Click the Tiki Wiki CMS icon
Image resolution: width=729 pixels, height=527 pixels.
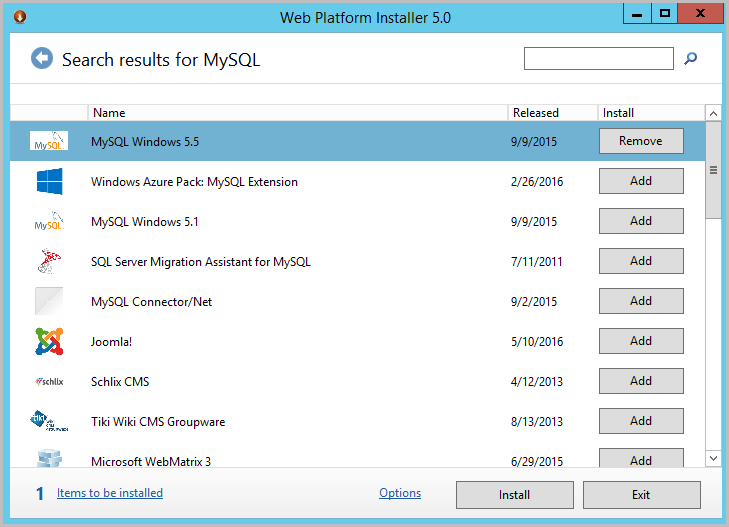tap(49, 422)
